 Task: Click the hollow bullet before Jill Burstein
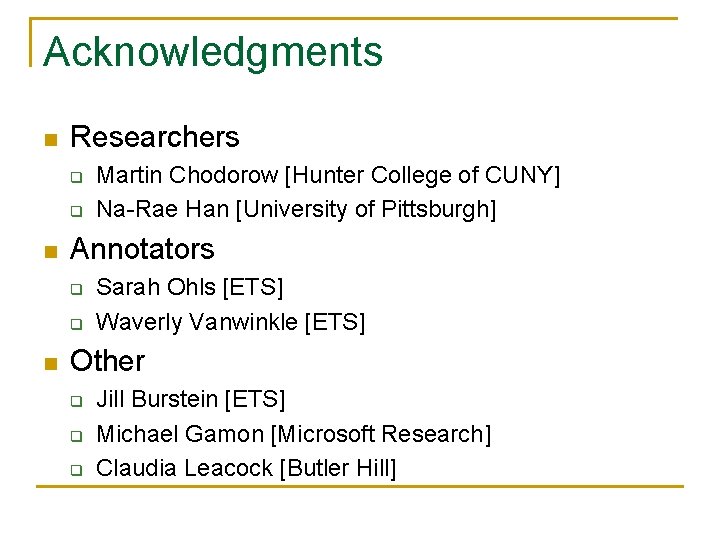[x=74, y=402]
